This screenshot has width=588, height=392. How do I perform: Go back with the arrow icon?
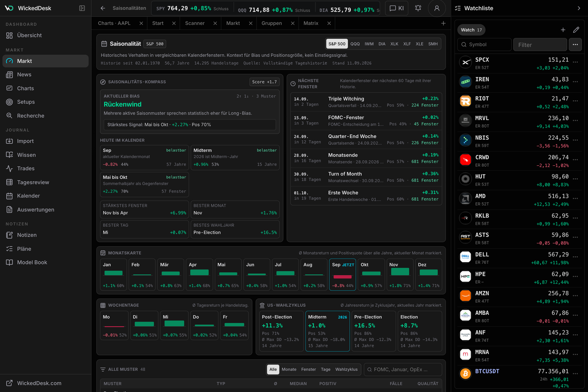point(103,8)
